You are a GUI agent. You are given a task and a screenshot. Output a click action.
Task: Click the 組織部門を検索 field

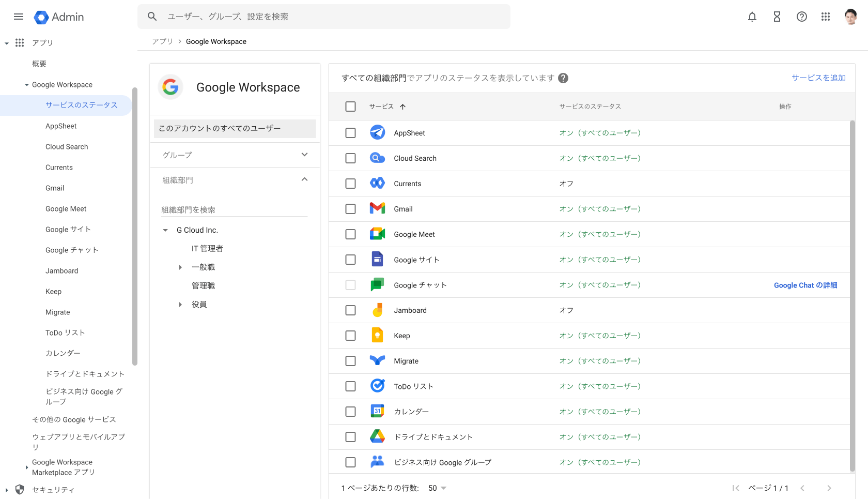tap(235, 210)
